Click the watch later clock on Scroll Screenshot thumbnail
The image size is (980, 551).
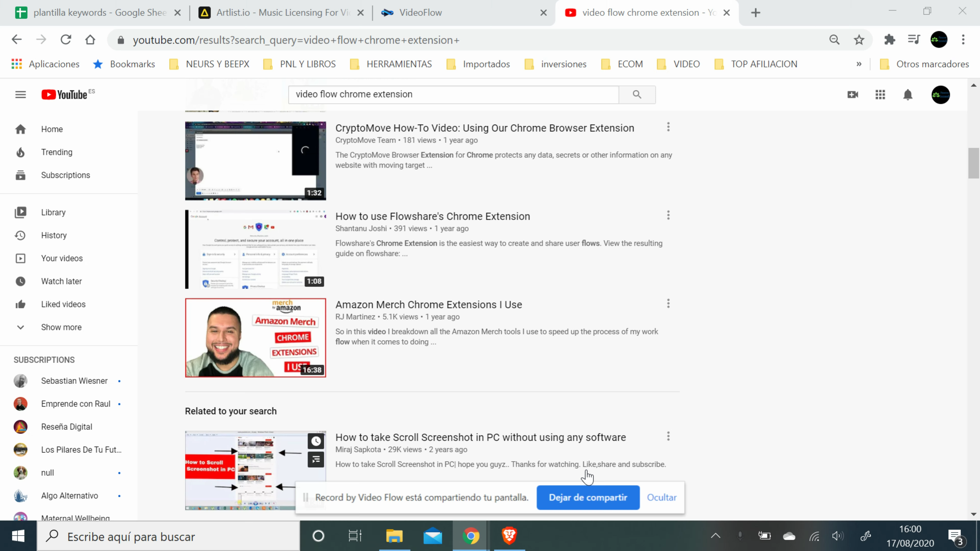(x=316, y=441)
